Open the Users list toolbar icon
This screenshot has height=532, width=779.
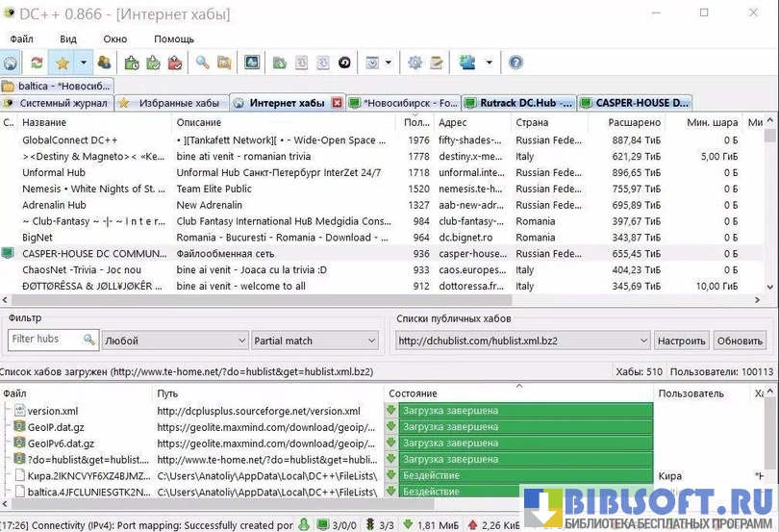click(x=105, y=63)
